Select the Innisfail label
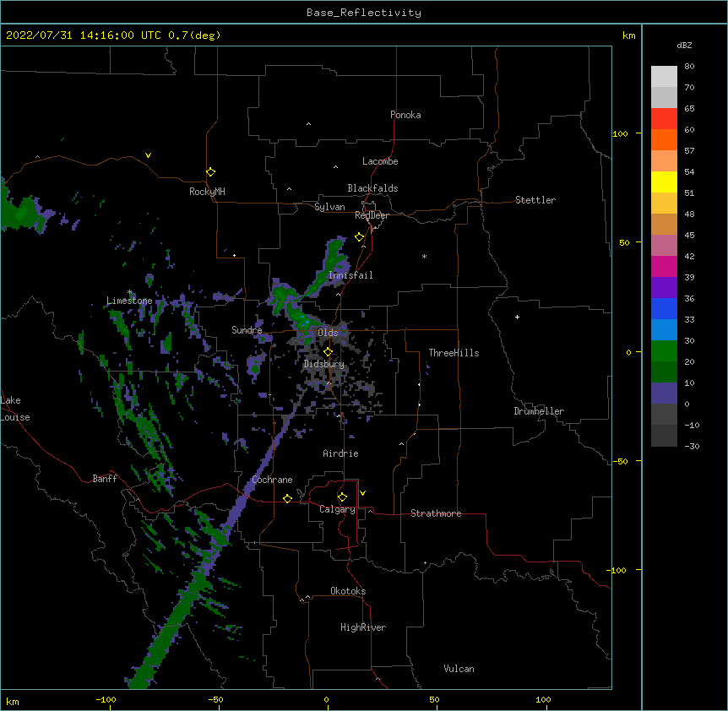 tap(350, 275)
